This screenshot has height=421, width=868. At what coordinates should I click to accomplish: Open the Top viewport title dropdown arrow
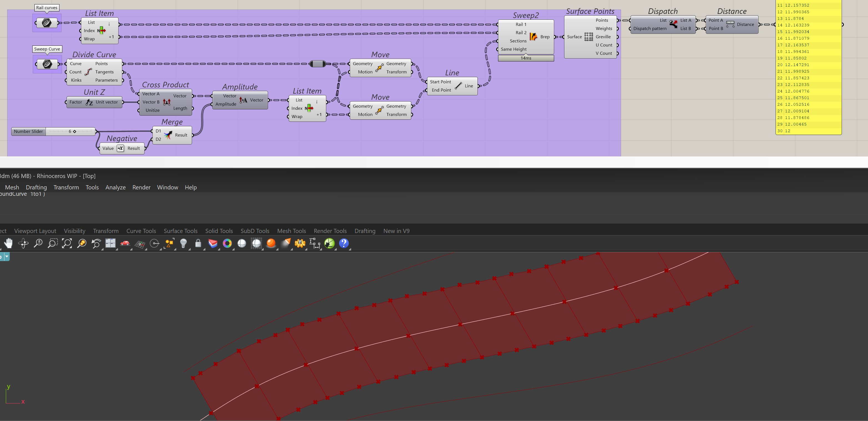pos(7,257)
